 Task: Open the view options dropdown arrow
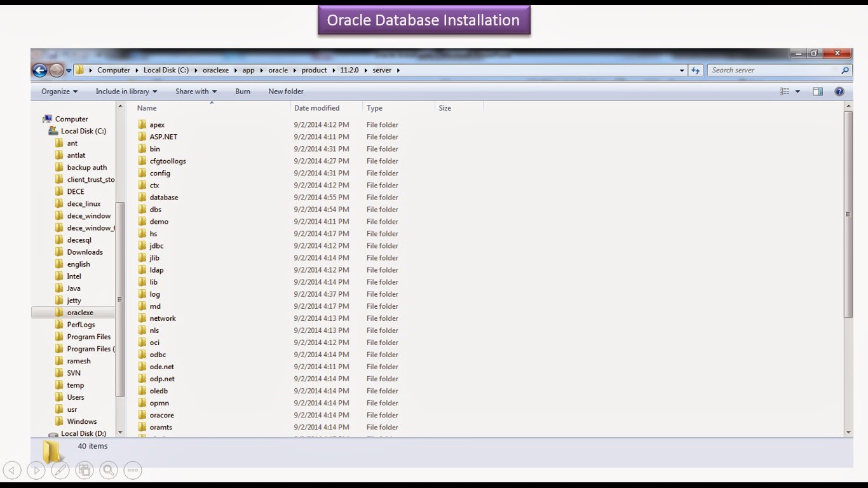pos(797,91)
